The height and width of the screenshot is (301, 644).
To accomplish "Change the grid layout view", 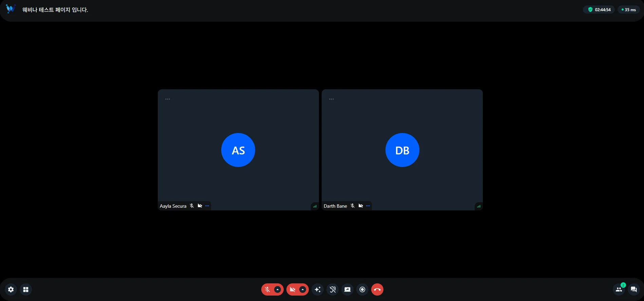I will pyautogui.click(x=26, y=289).
